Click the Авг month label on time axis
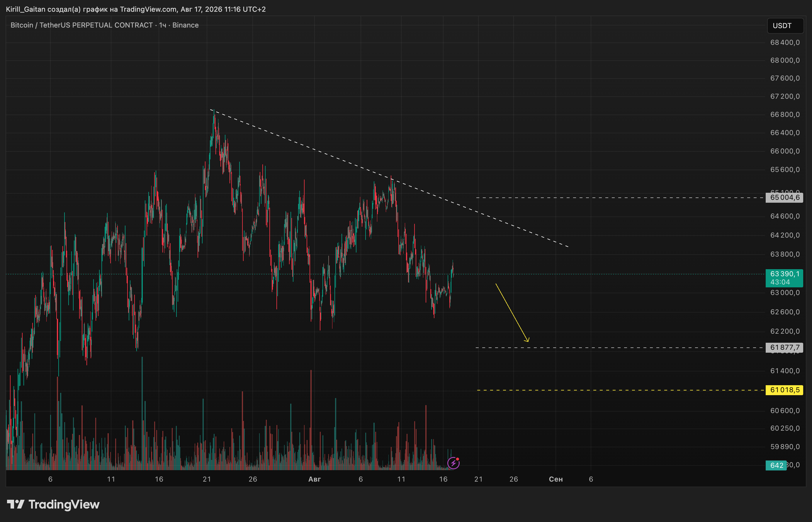 click(x=315, y=479)
